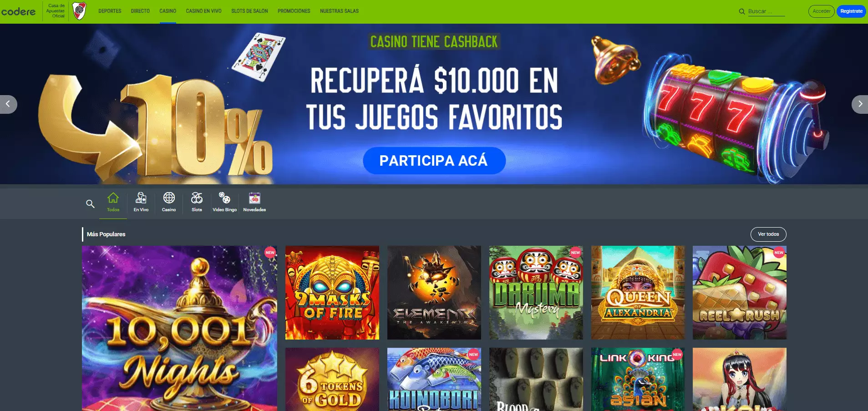Click the Participa Acá banner button
The image size is (868, 411).
click(x=434, y=161)
